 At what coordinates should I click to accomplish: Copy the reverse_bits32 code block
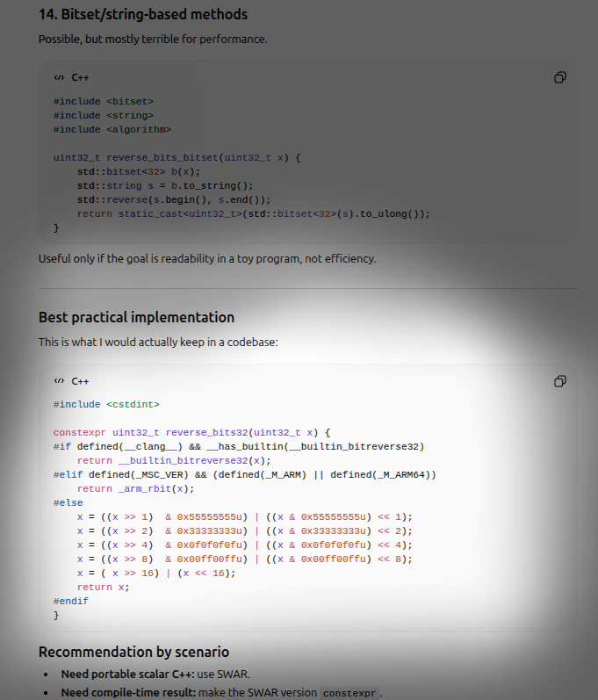tap(559, 381)
